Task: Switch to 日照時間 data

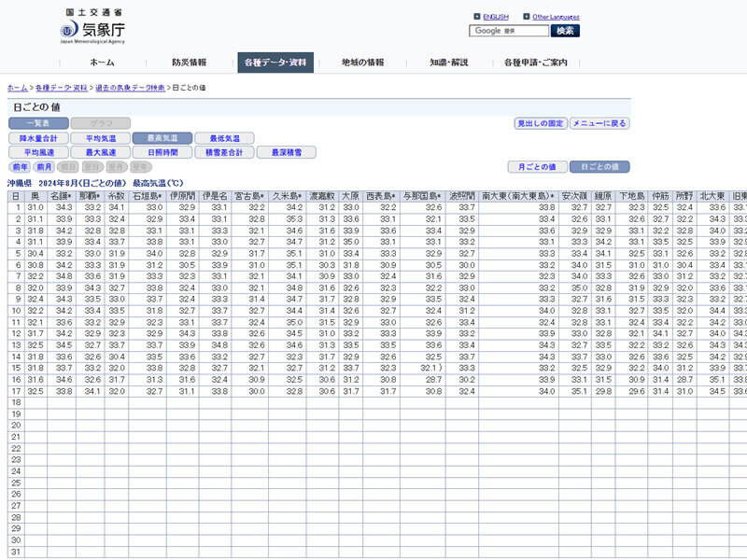Action: [162, 152]
